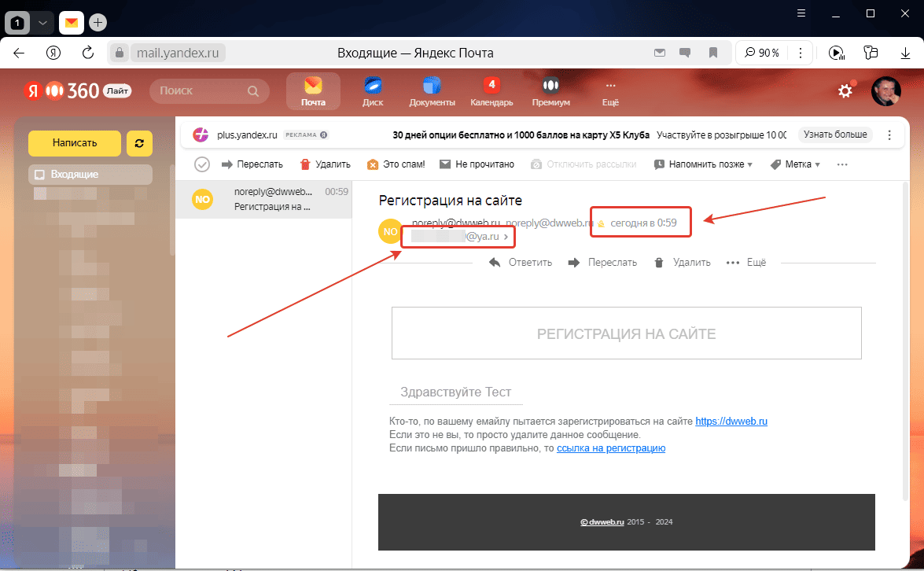
Task: Open the Премиум service
Action: (550, 91)
